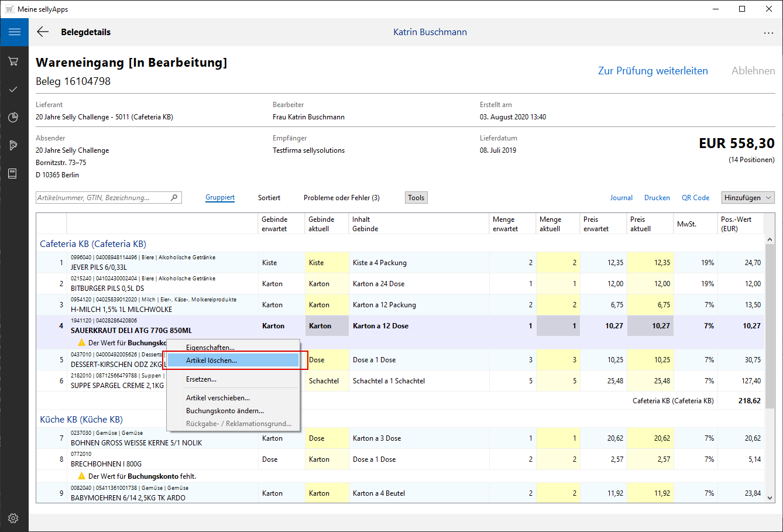This screenshot has height=532, width=783.
Task: Open the hamburger navigation menu
Action: pos(14,32)
